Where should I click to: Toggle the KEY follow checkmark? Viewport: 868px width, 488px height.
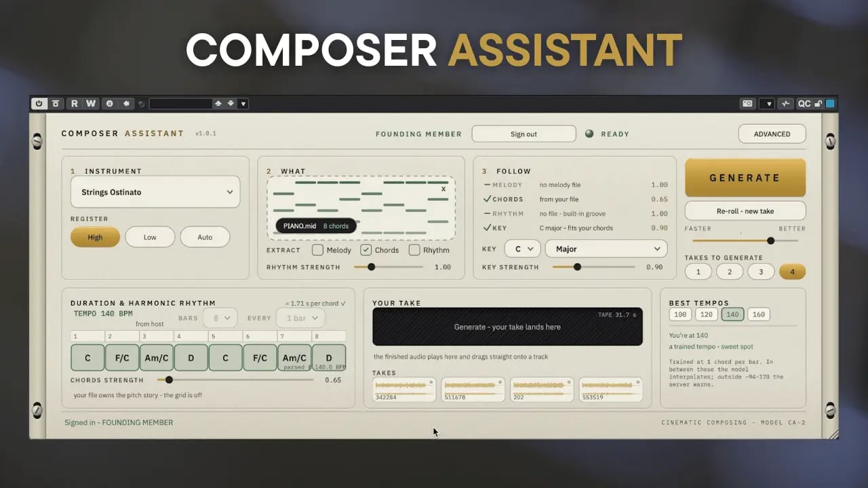coord(488,228)
